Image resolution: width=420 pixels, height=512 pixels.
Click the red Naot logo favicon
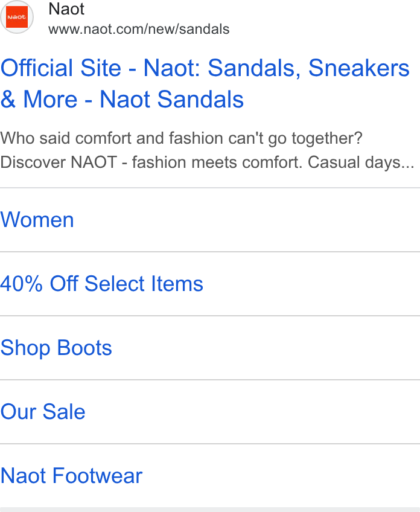[17, 17]
